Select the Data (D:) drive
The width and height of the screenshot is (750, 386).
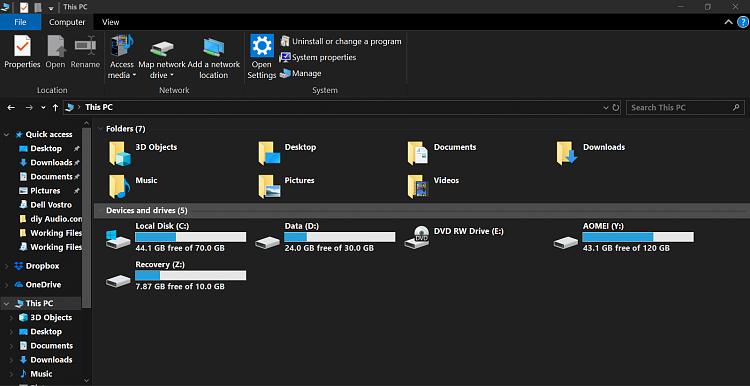click(x=325, y=237)
